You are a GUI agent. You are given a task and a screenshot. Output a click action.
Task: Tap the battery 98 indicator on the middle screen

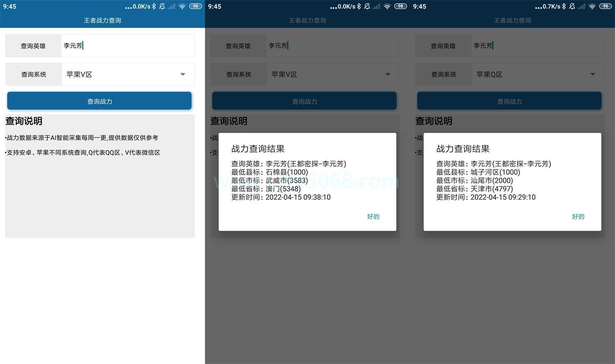point(401,6)
